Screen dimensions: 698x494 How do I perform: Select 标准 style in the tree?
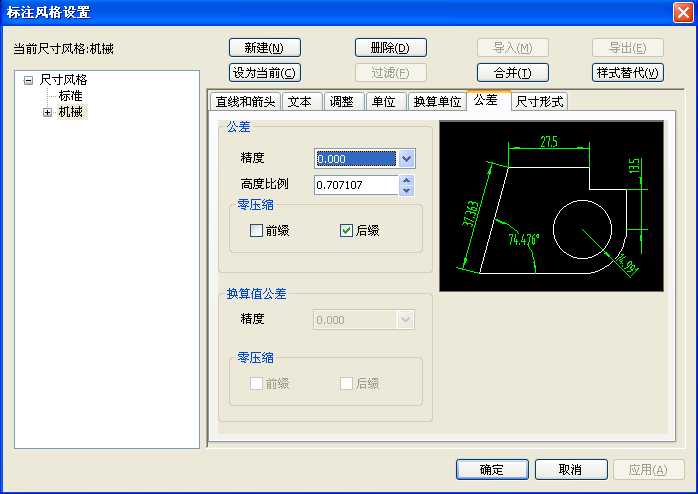(70, 96)
